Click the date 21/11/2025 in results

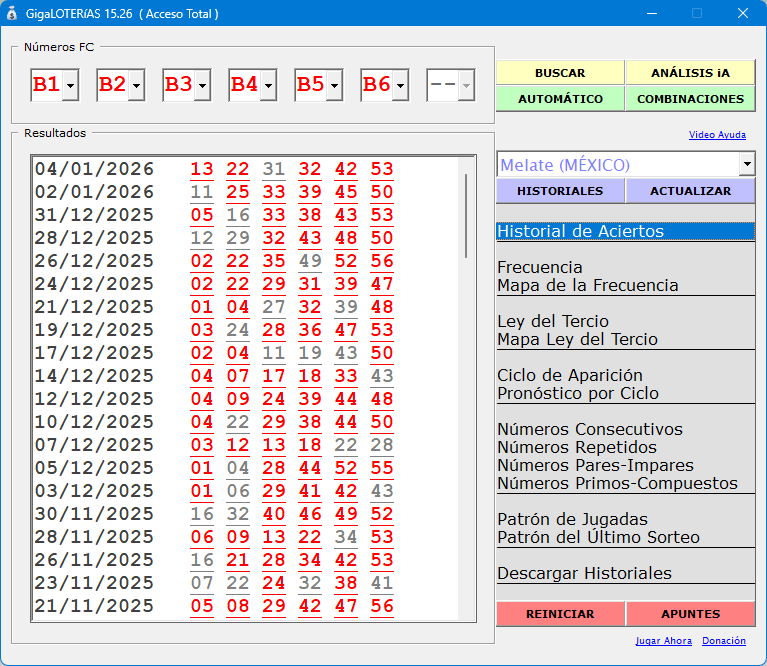click(94, 606)
